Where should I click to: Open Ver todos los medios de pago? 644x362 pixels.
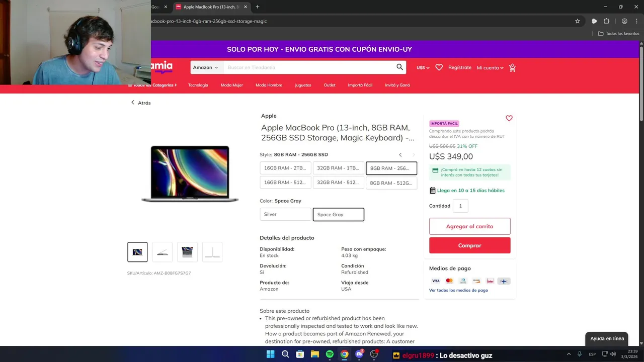click(458, 290)
